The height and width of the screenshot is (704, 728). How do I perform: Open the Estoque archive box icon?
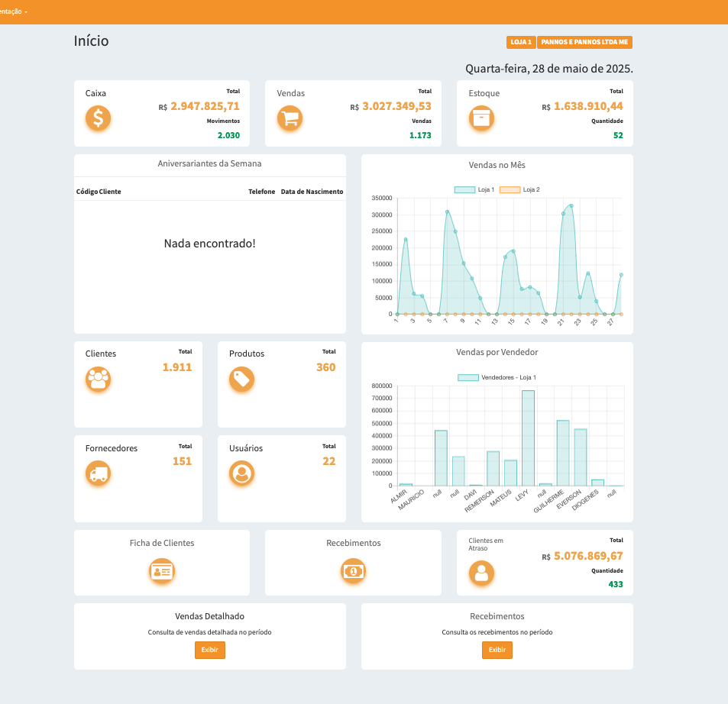[x=481, y=118]
